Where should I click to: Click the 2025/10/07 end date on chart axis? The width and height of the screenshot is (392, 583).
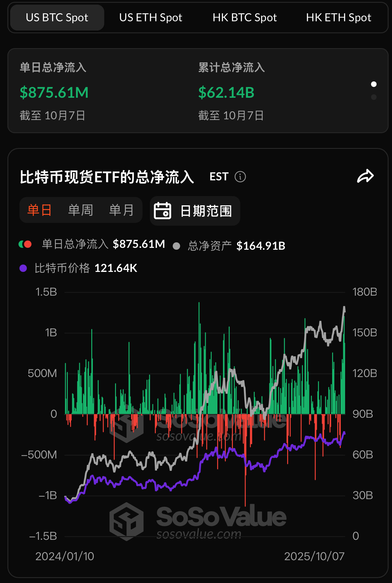coord(314,556)
